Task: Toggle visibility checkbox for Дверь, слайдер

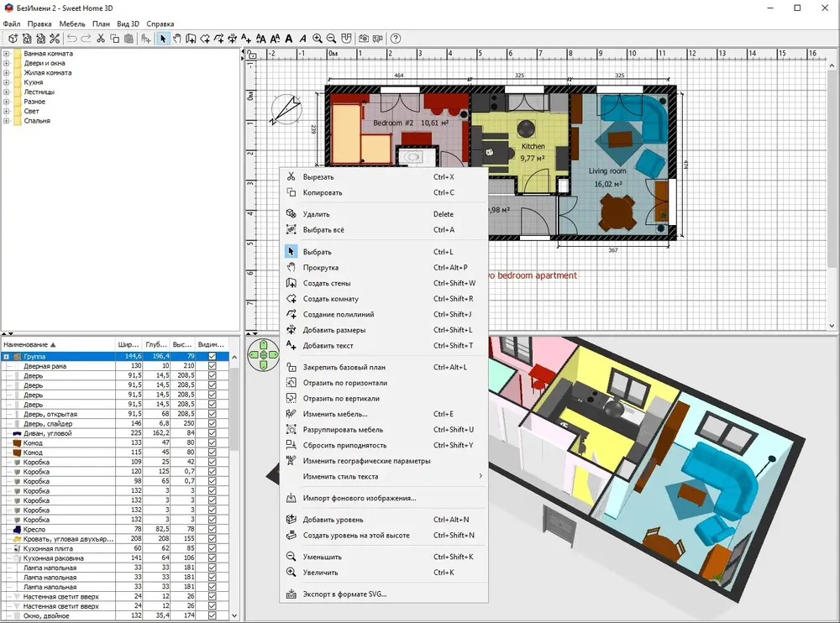Action: point(213,424)
